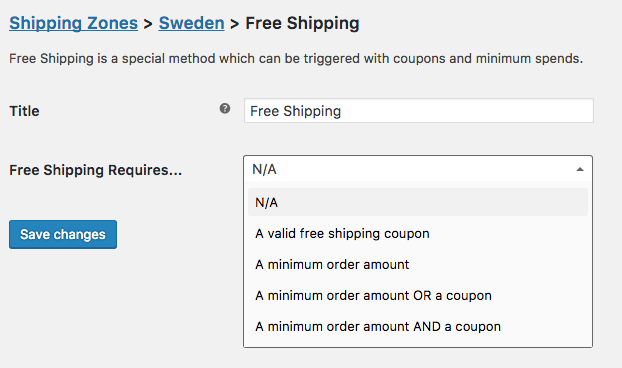Collapse dropdown using the small triangle arrow
Viewport: 622px width, 368px height.
(x=580, y=169)
